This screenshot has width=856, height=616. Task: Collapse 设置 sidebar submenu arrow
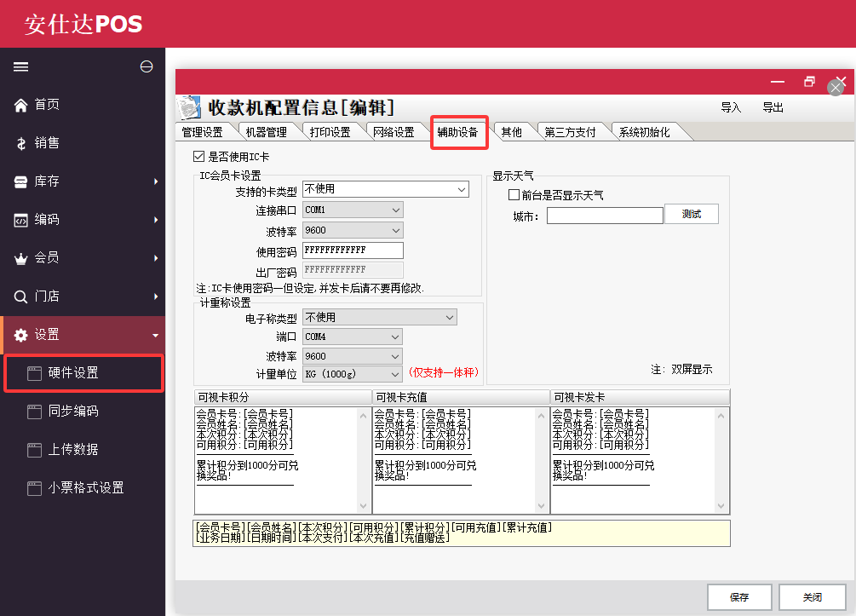point(156,336)
